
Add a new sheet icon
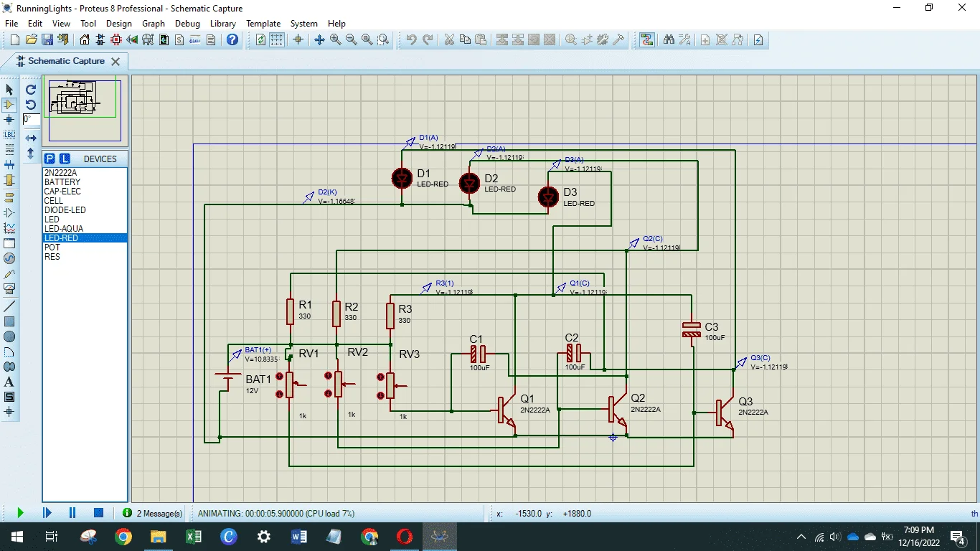705,39
